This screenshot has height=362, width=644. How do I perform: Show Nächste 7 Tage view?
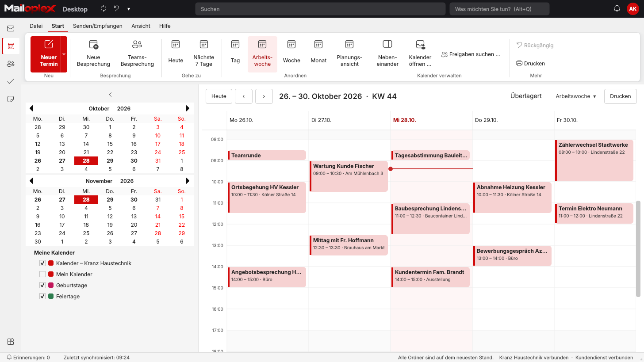204,54
